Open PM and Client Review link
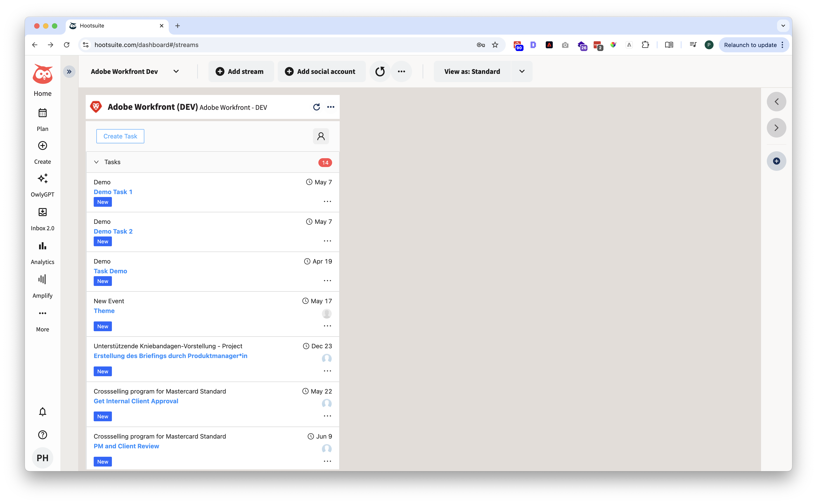Viewport: 817px width, 504px height. coord(127,446)
